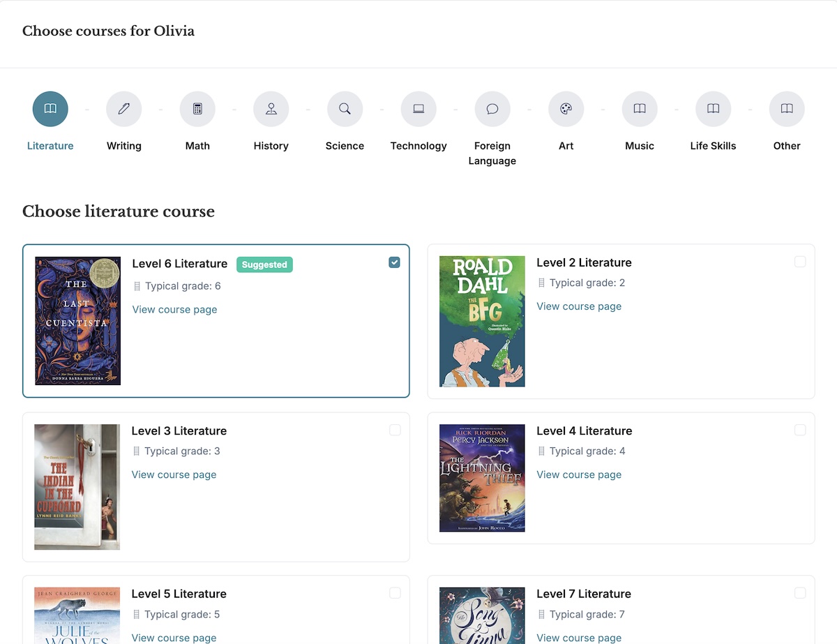This screenshot has width=837, height=644.
Task: Switch to the Science tab label
Action: tap(345, 146)
